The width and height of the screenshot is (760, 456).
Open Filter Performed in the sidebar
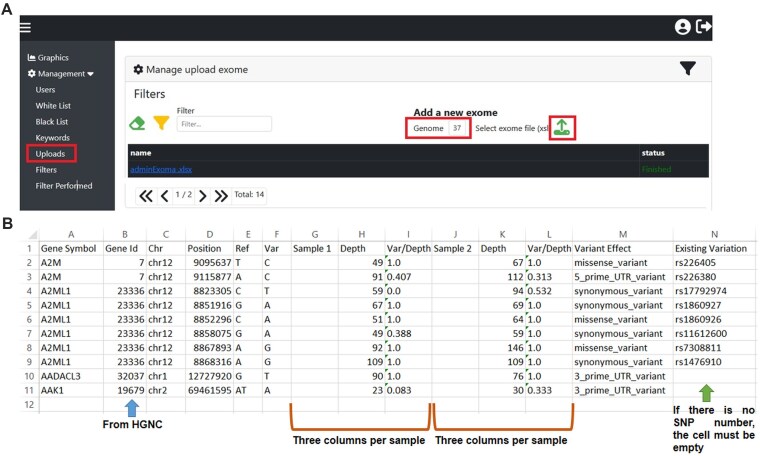click(64, 185)
